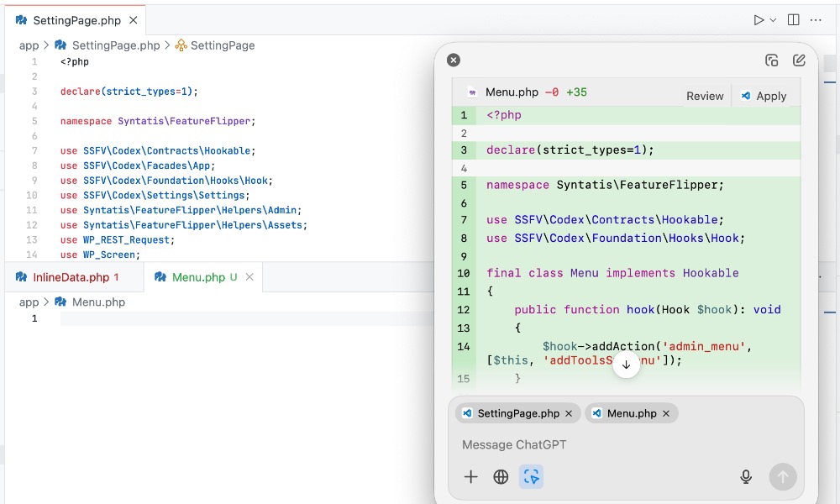Click the copy conversation icon in ChatGPT panel

click(771, 60)
